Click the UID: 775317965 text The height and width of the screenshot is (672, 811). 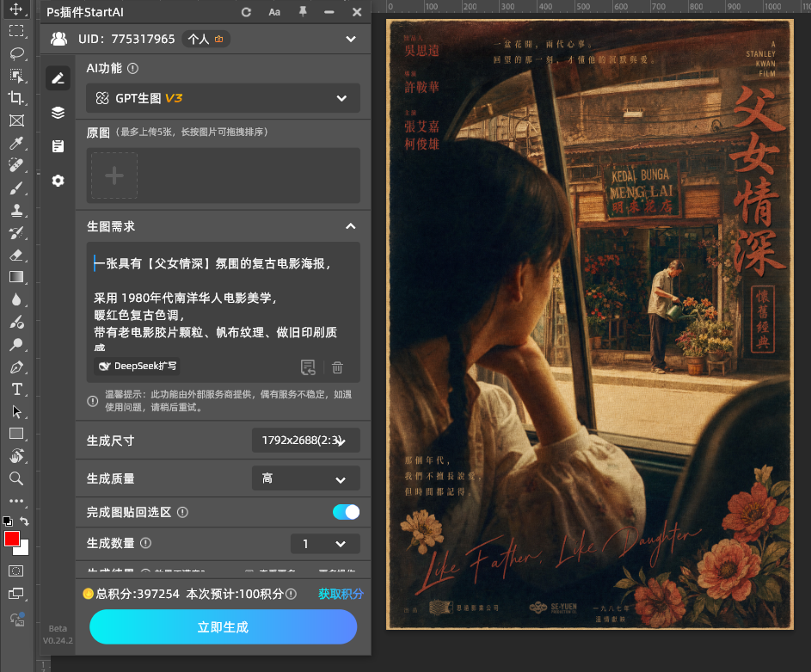coord(126,40)
